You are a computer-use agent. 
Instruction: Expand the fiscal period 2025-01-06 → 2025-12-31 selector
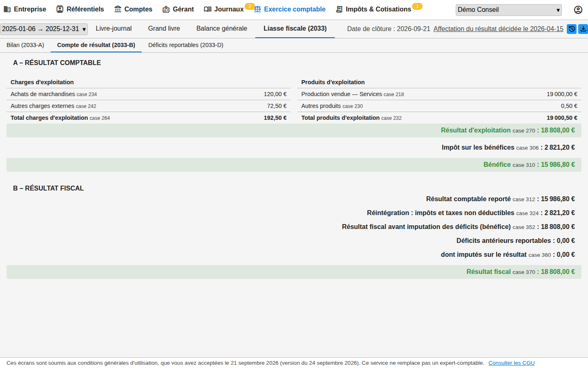(x=44, y=29)
